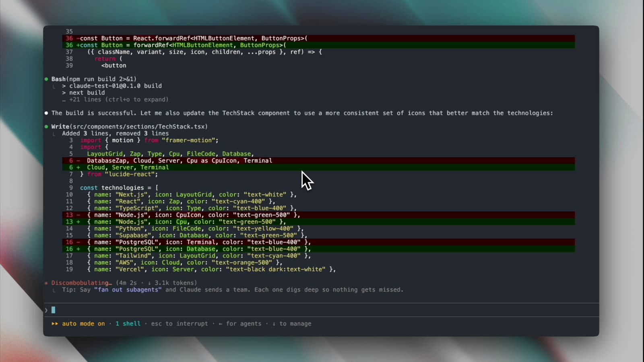This screenshot has height=362, width=644.
Task: Expand the "+21 lines (ctrl+o to expand)" output
Action: click(x=115, y=99)
